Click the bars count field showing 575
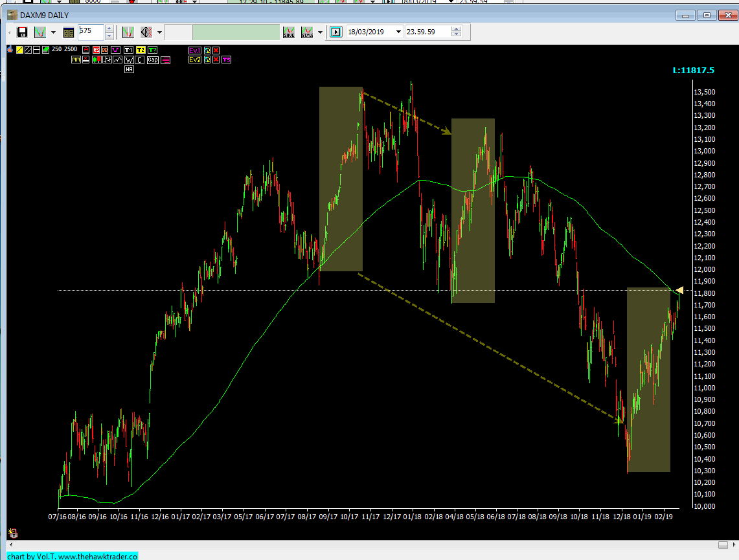This screenshot has width=739, height=560. (x=91, y=32)
